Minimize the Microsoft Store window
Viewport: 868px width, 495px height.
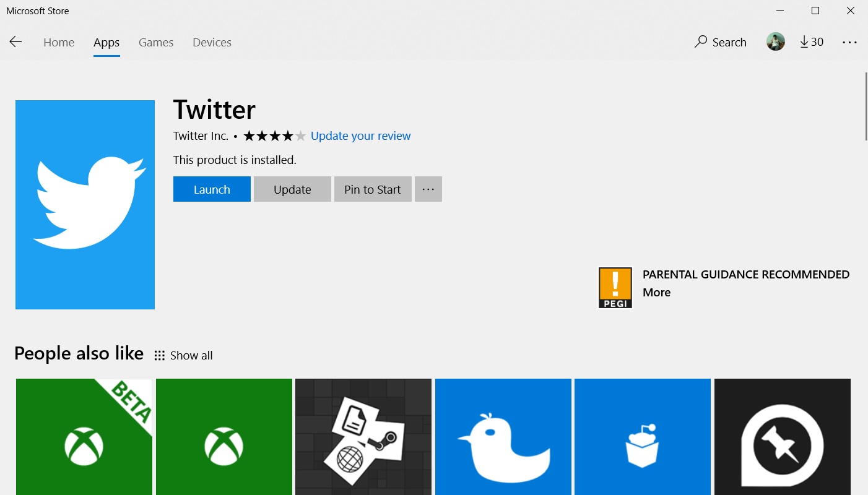click(x=780, y=11)
